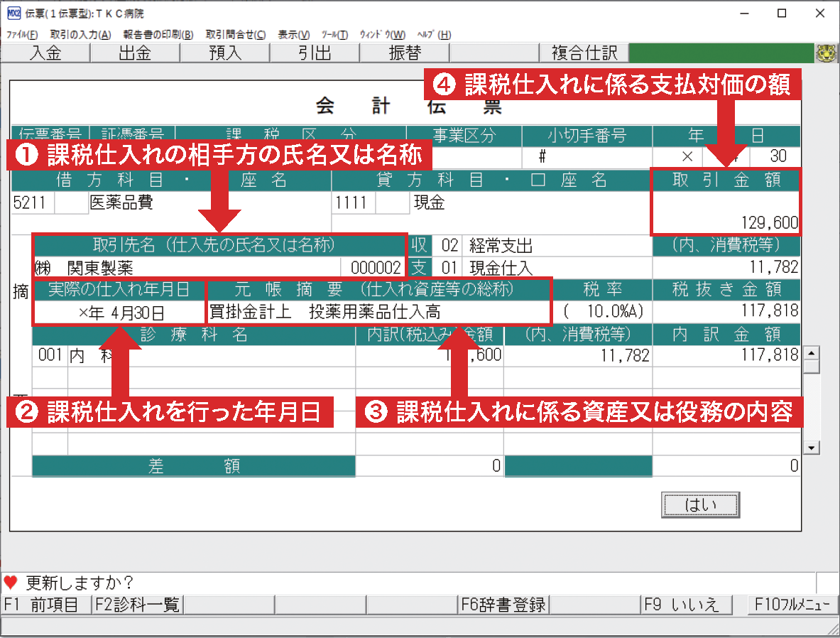Click F2 診科一覧 function button
840x638 pixels.
coord(138,605)
